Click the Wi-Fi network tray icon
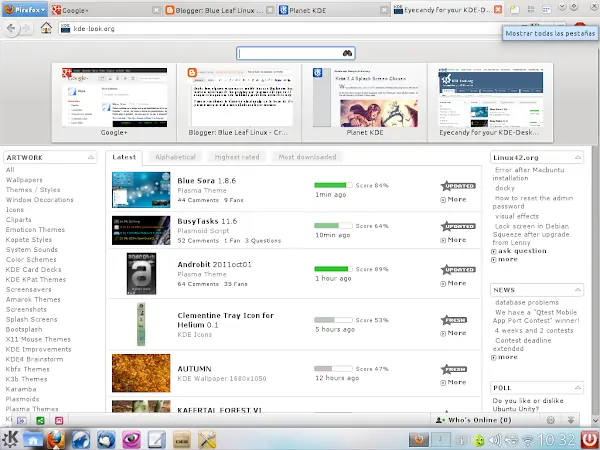This screenshot has width=600, height=450. pos(528,440)
